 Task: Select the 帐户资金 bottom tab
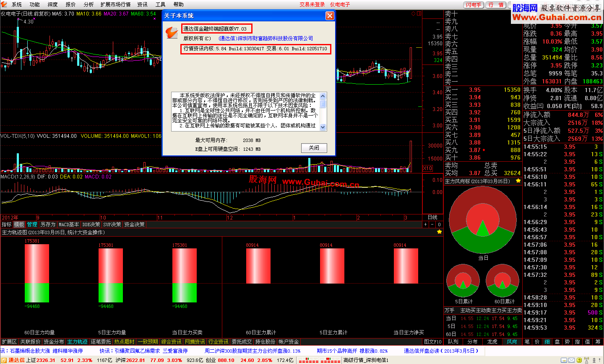[289, 342]
